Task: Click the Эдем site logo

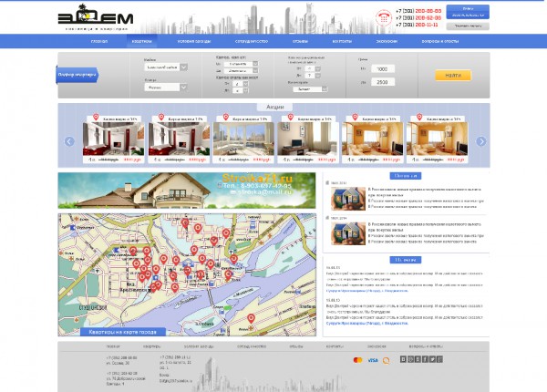Action: tap(96, 18)
